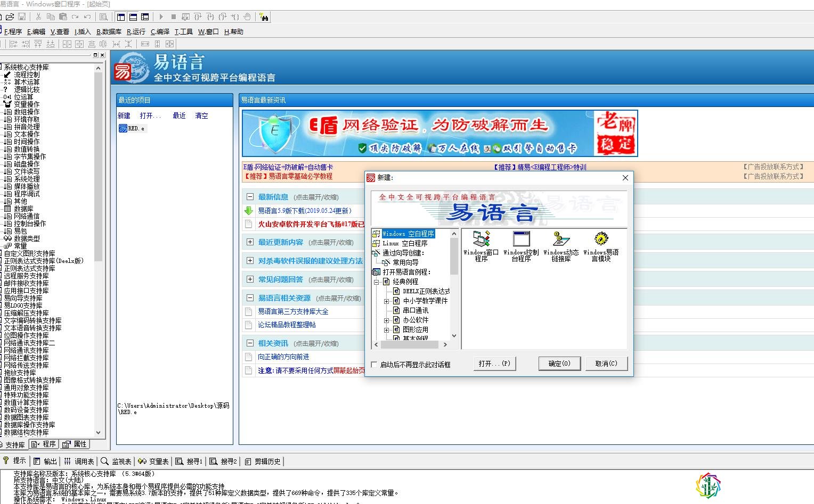Image resolution: width=814 pixels, height=504 pixels.
Task: Select Linux 空白程序 in dialog tree
Action: [404, 243]
